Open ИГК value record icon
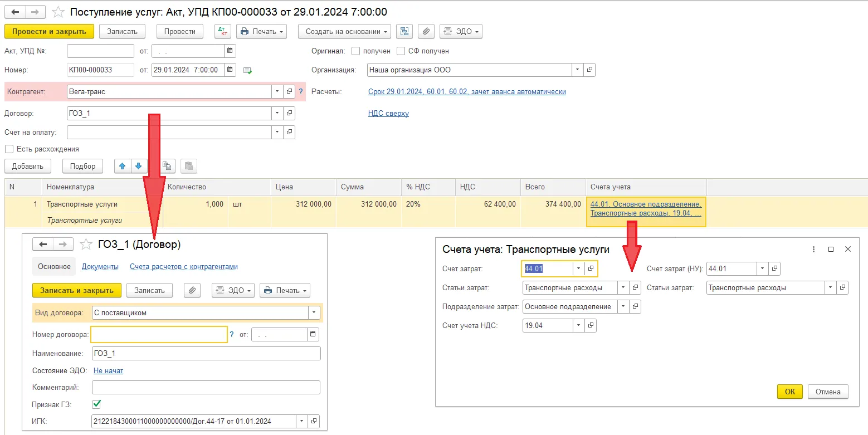 pyautogui.click(x=314, y=421)
